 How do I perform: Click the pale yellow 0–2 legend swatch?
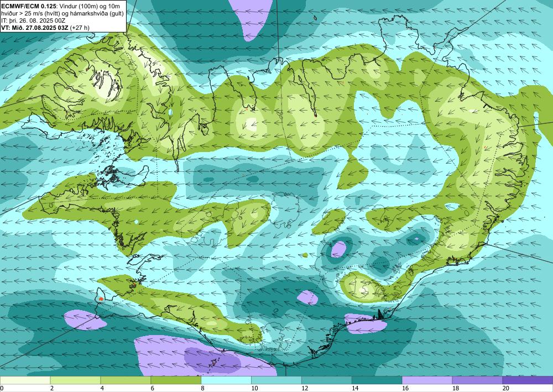click(25, 380)
